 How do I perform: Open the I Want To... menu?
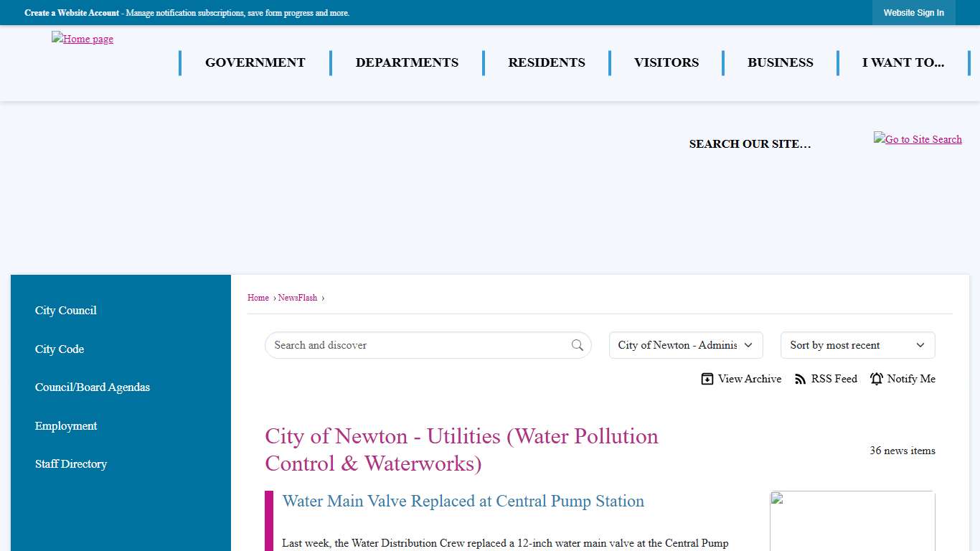click(903, 62)
